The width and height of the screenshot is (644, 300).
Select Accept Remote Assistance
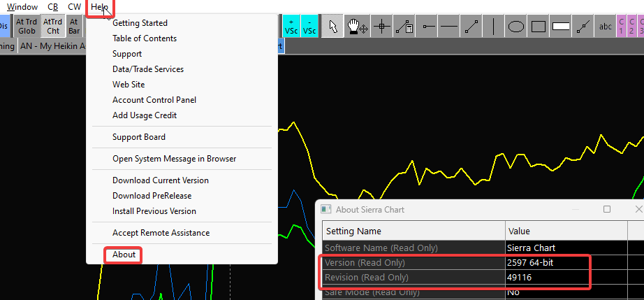click(161, 233)
